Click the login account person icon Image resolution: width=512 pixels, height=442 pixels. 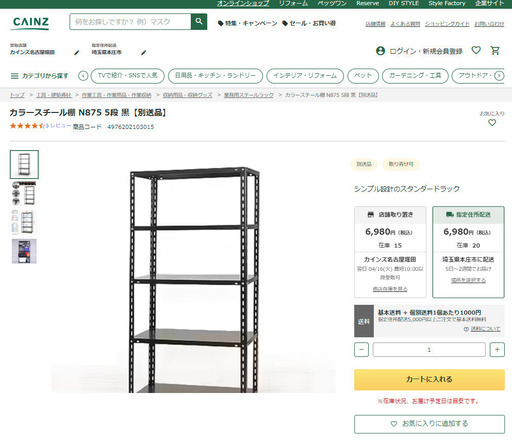click(380, 51)
